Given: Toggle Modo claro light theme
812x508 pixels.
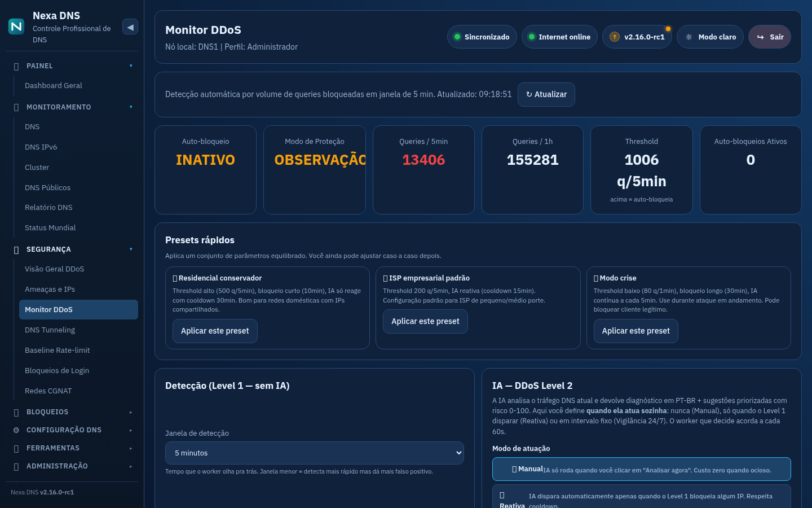Looking at the screenshot, I should (x=710, y=37).
